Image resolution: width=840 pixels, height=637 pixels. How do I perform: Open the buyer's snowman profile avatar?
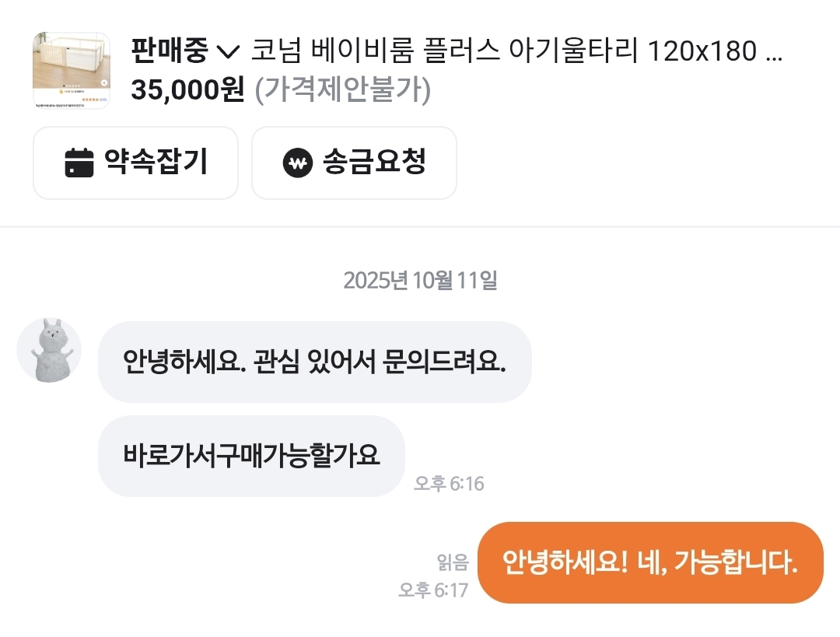[49, 350]
